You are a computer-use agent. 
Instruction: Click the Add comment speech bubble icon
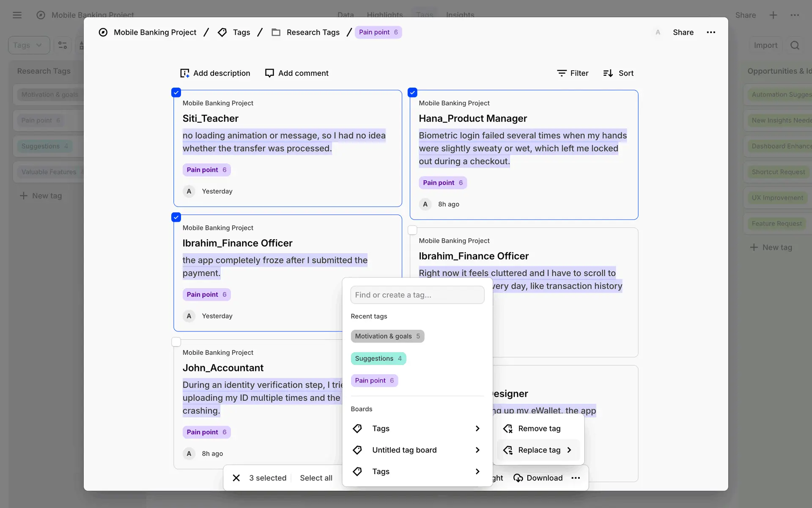click(x=269, y=73)
